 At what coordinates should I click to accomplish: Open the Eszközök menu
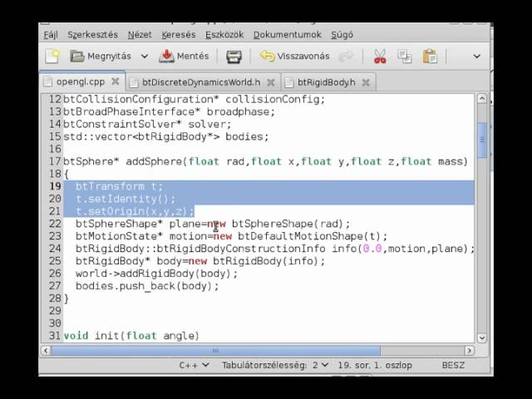click(x=224, y=35)
